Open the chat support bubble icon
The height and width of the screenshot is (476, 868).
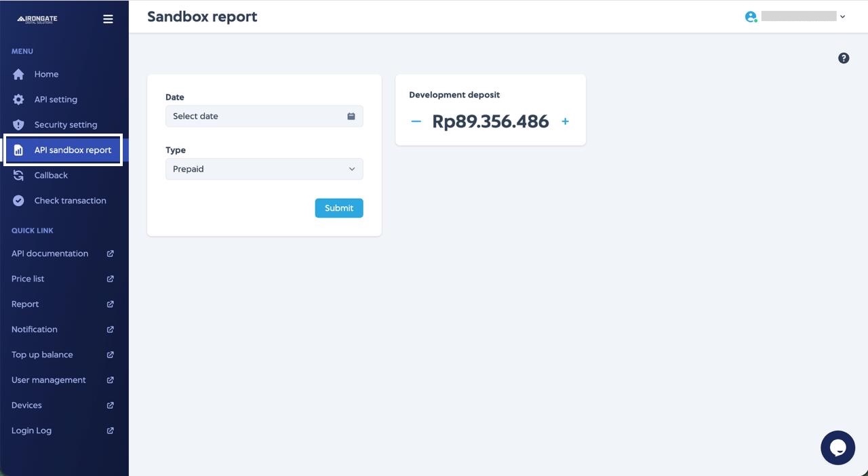pyautogui.click(x=837, y=448)
